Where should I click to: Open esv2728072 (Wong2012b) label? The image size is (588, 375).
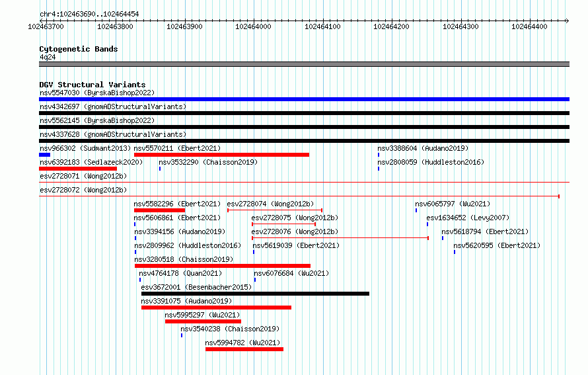tap(83, 190)
